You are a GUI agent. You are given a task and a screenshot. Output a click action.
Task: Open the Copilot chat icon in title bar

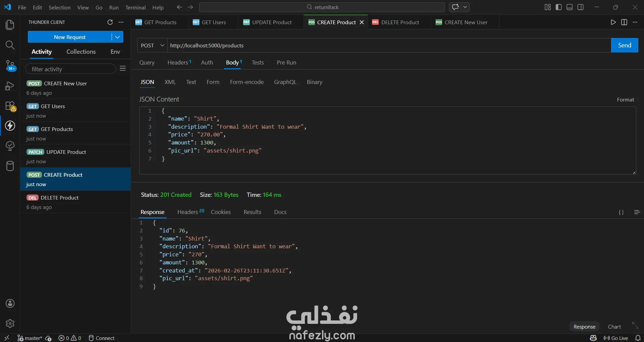(455, 7)
